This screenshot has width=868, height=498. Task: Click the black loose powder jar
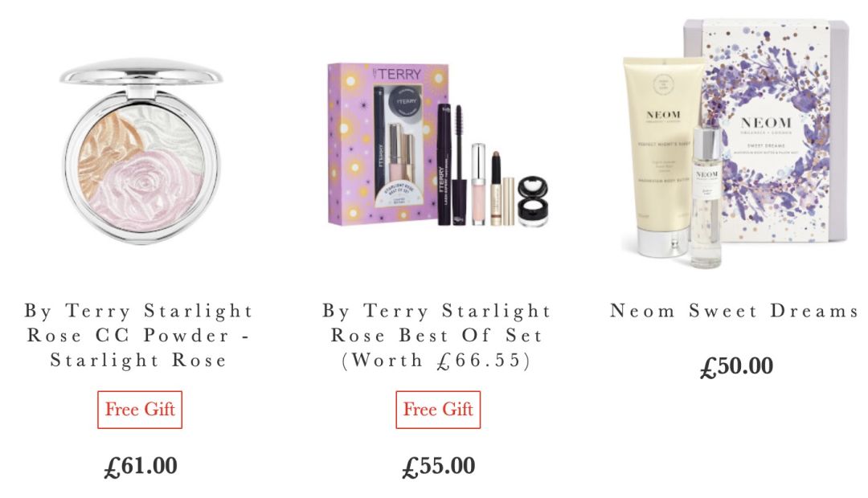click(533, 201)
